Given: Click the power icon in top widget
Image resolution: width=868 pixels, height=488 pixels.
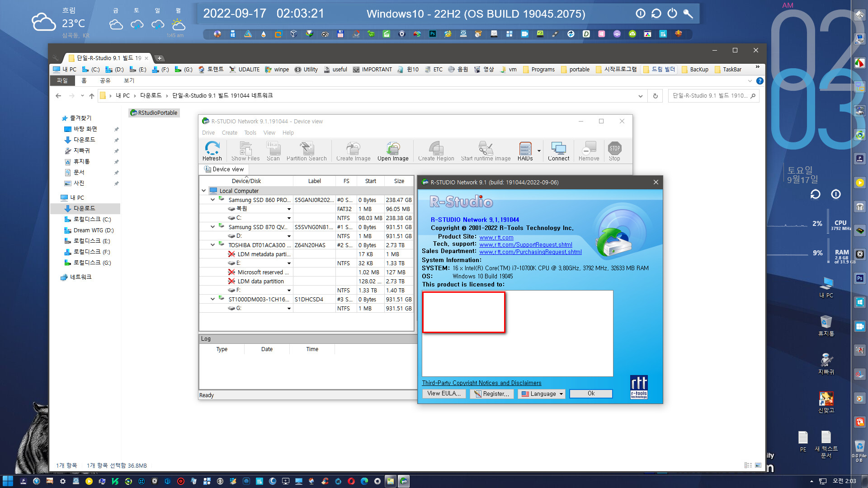Looking at the screenshot, I should (672, 14).
